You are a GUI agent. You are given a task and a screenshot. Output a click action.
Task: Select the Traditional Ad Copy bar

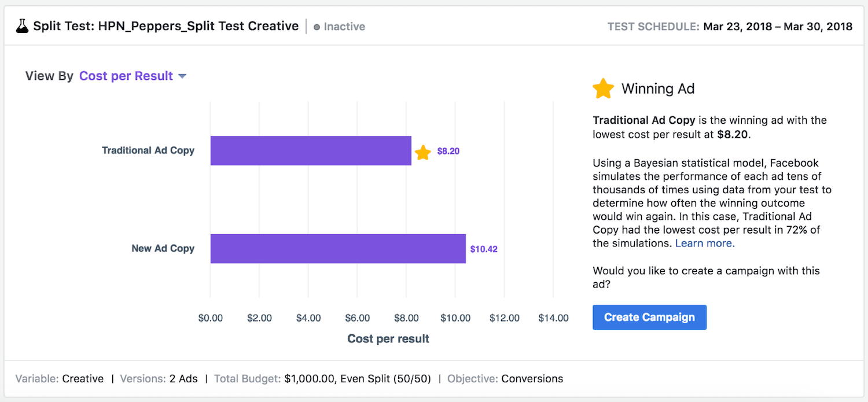coord(310,150)
